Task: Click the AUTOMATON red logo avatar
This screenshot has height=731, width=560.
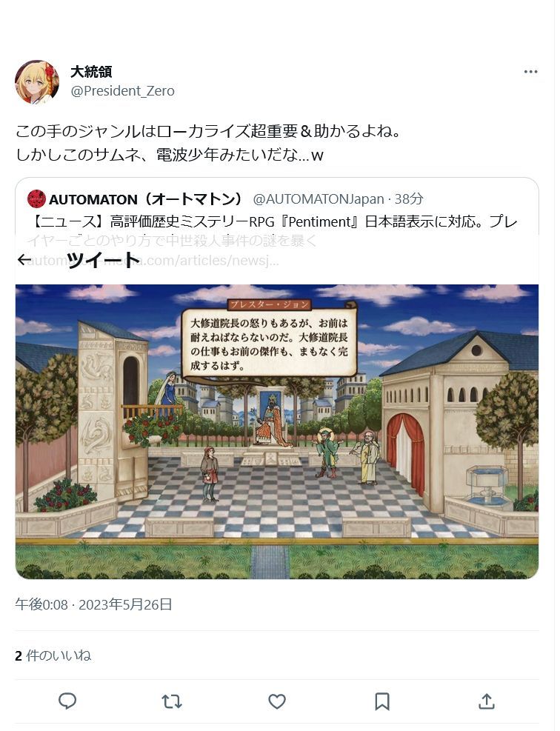Action: point(36,199)
